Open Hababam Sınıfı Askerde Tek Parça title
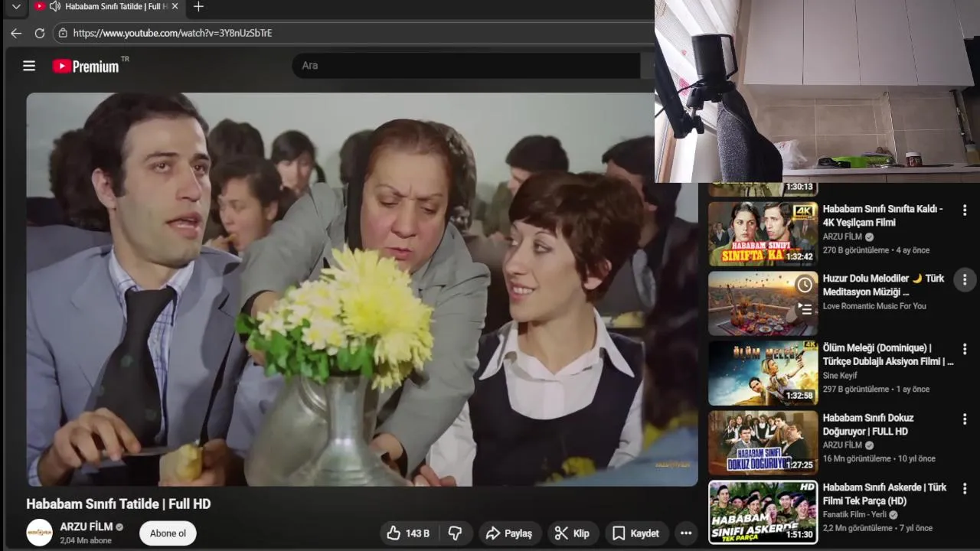This screenshot has height=551, width=980. [884, 494]
